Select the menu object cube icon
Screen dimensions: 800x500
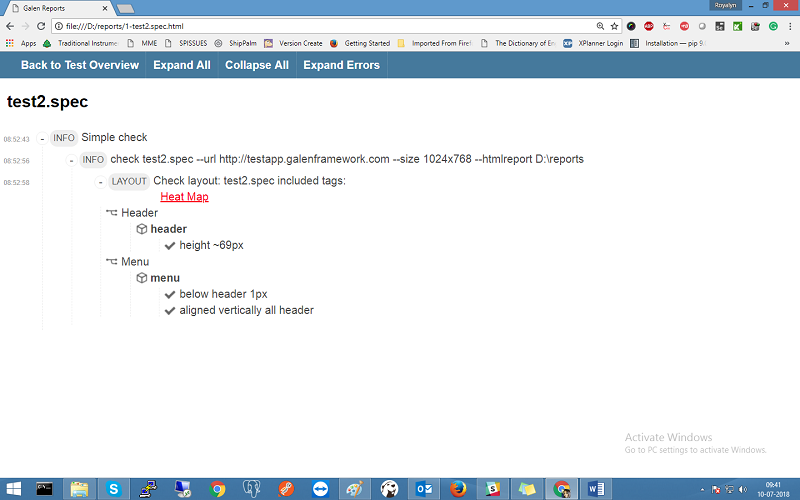[x=142, y=278]
